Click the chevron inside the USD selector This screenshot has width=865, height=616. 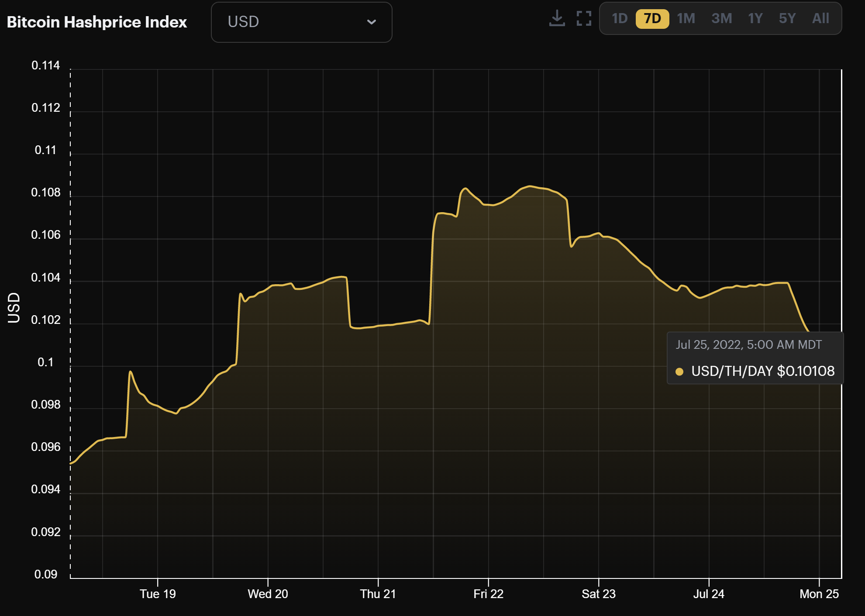[x=372, y=22]
